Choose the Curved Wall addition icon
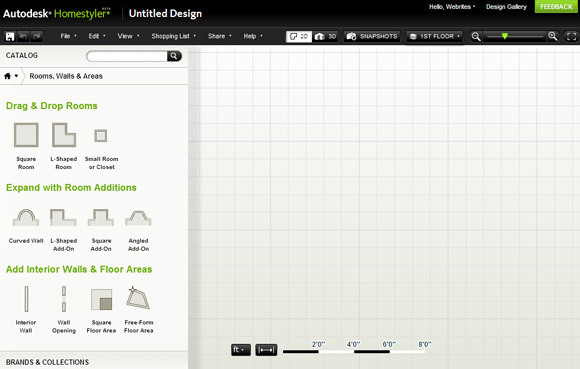The image size is (580, 369). (26, 217)
